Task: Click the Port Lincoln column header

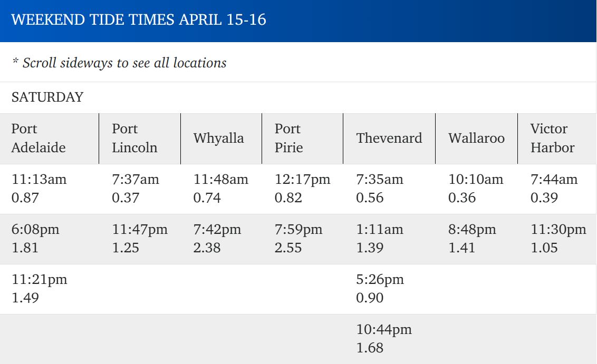Action: [x=134, y=139]
